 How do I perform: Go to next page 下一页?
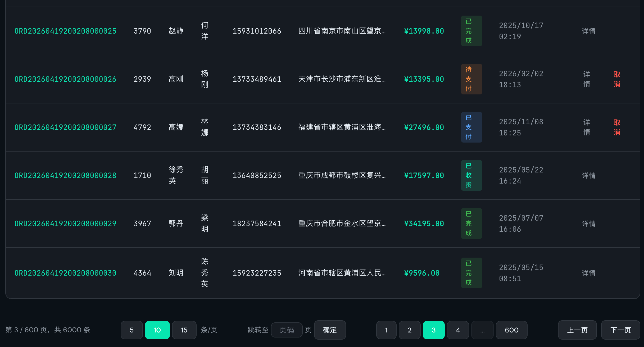click(x=620, y=330)
